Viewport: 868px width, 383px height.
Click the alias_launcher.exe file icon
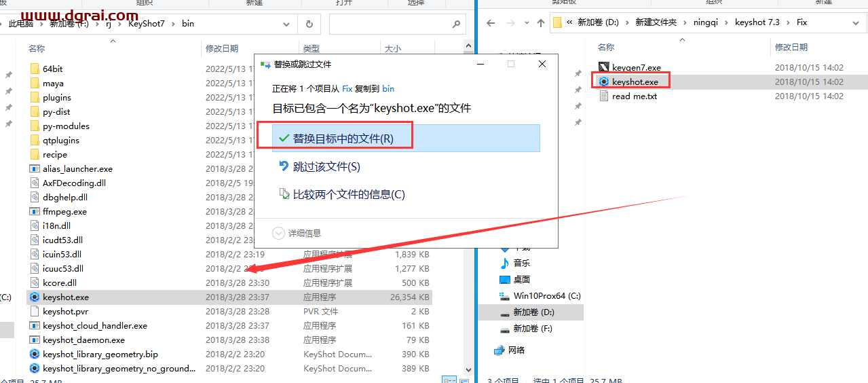click(x=35, y=168)
